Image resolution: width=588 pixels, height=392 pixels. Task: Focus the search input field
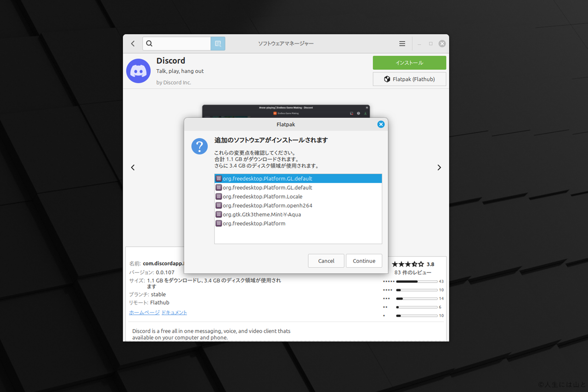[x=177, y=44]
